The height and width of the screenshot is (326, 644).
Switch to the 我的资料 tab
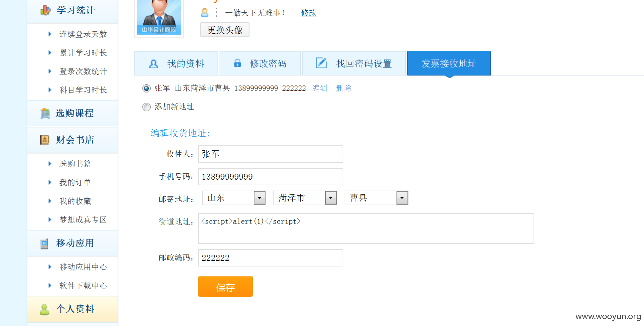(176, 63)
